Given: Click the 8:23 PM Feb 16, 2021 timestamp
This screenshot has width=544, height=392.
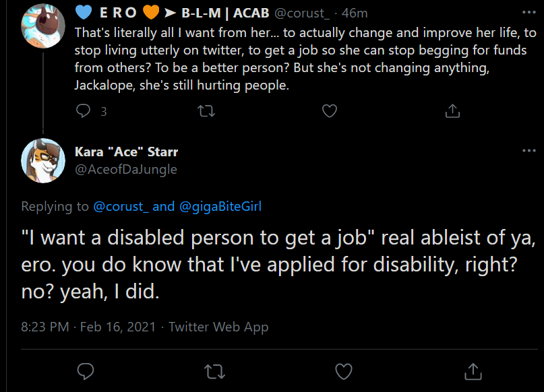Looking at the screenshot, I should 88,327.
